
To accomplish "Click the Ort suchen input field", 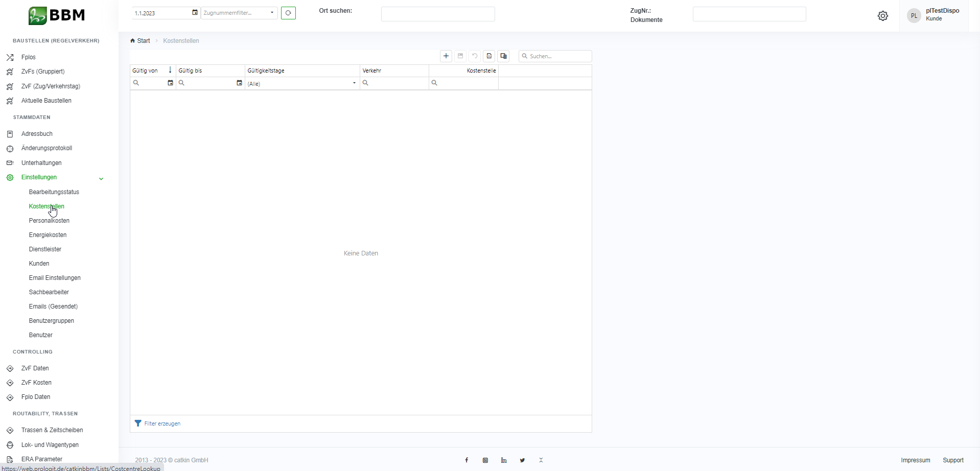I will [x=437, y=14].
